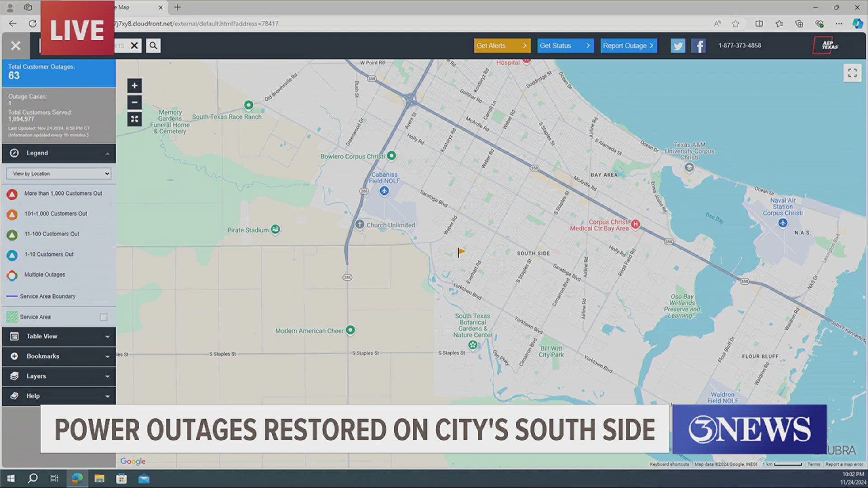Image resolution: width=868 pixels, height=488 pixels.
Task: Toggle Copilot in the browser toolbar
Action: click(x=858, y=23)
